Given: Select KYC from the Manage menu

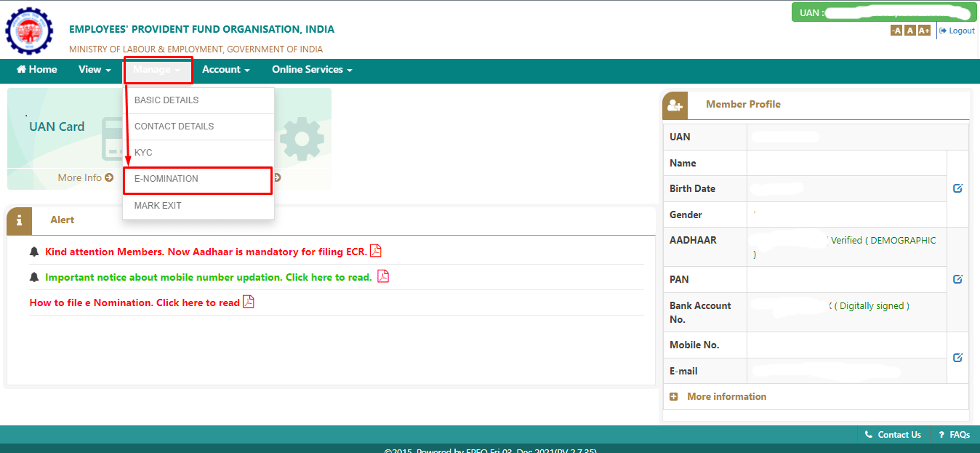Looking at the screenshot, I should point(143,152).
